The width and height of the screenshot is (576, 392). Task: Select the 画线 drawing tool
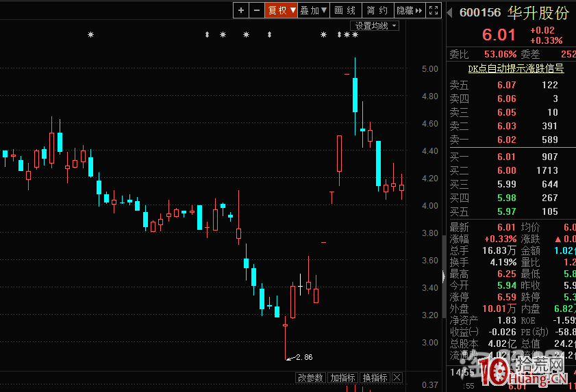(346, 10)
